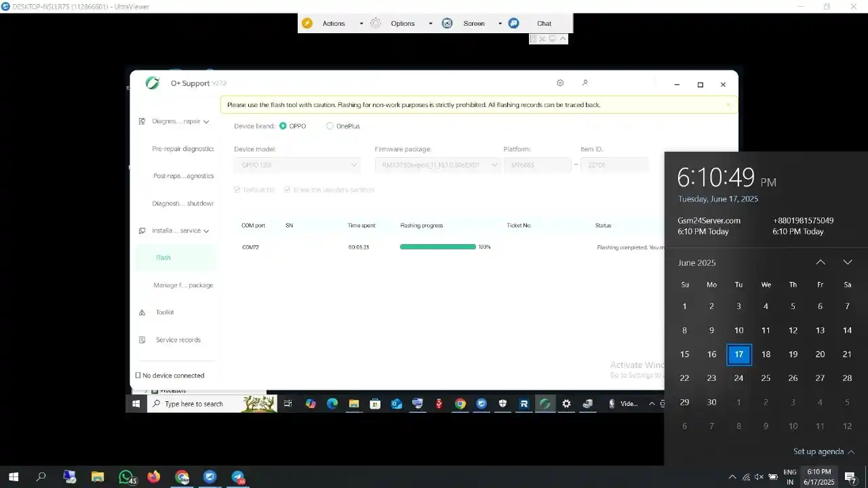Expand Set up agenda in calendar flyout
Screen dimensions: 868x488
(823, 451)
